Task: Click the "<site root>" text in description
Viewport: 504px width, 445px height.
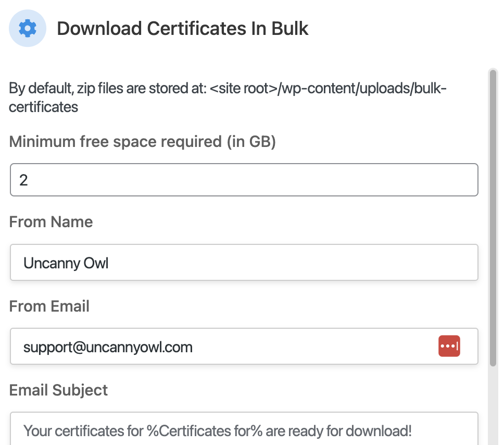Action: tap(244, 88)
